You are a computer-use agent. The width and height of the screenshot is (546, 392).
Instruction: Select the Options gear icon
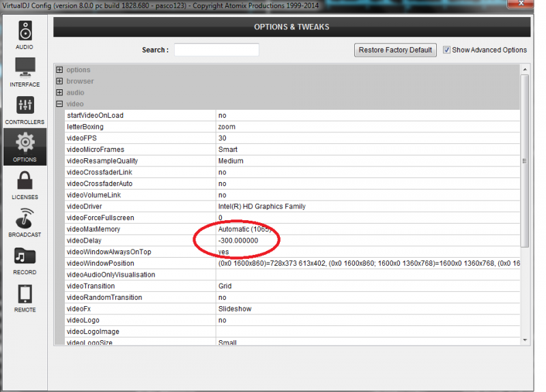[25, 143]
